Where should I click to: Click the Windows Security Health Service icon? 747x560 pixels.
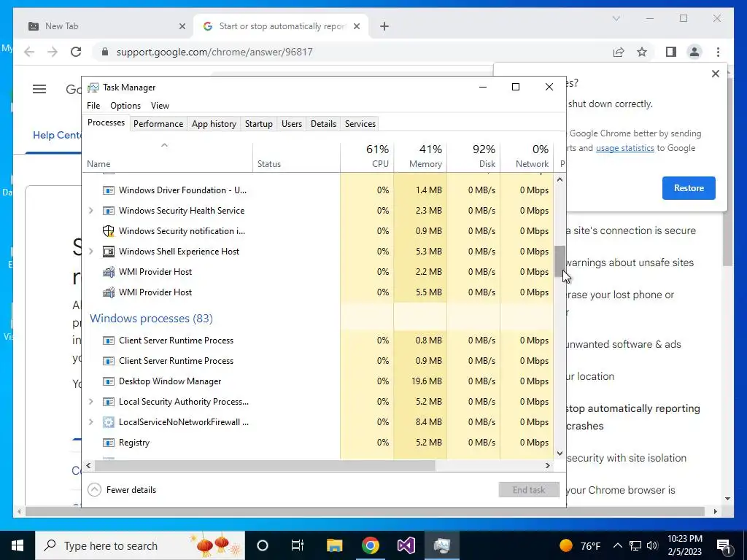[x=109, y=211]
